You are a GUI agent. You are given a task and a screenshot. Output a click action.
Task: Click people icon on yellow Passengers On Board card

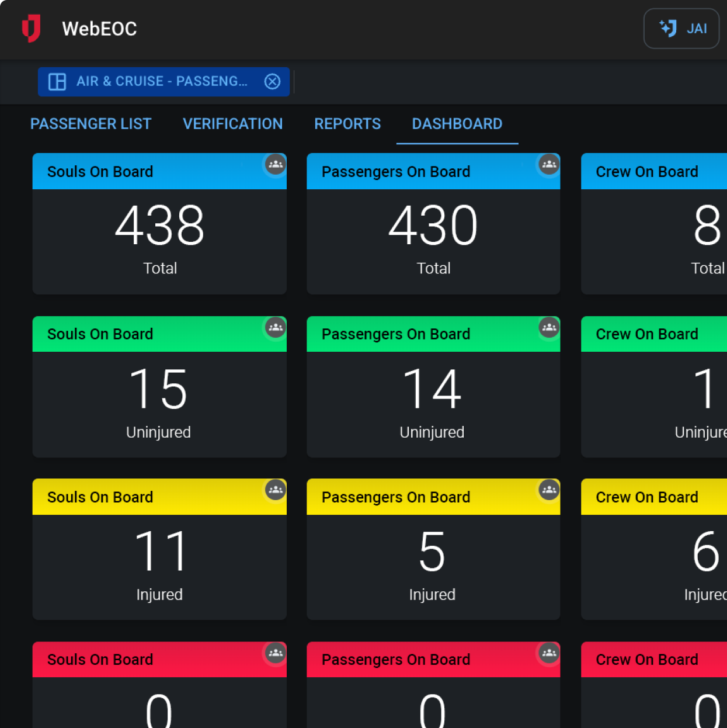pyautogui.click(x=549, y=490)
